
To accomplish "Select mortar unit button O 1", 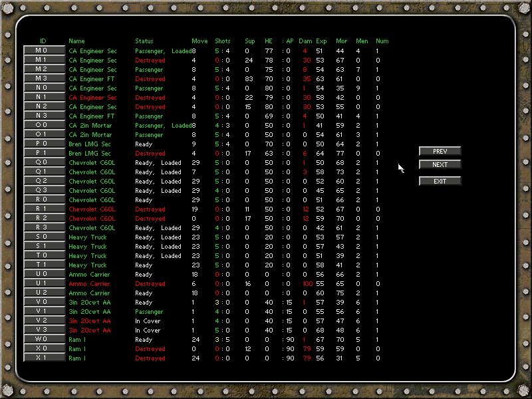I will tap(44, 135).
